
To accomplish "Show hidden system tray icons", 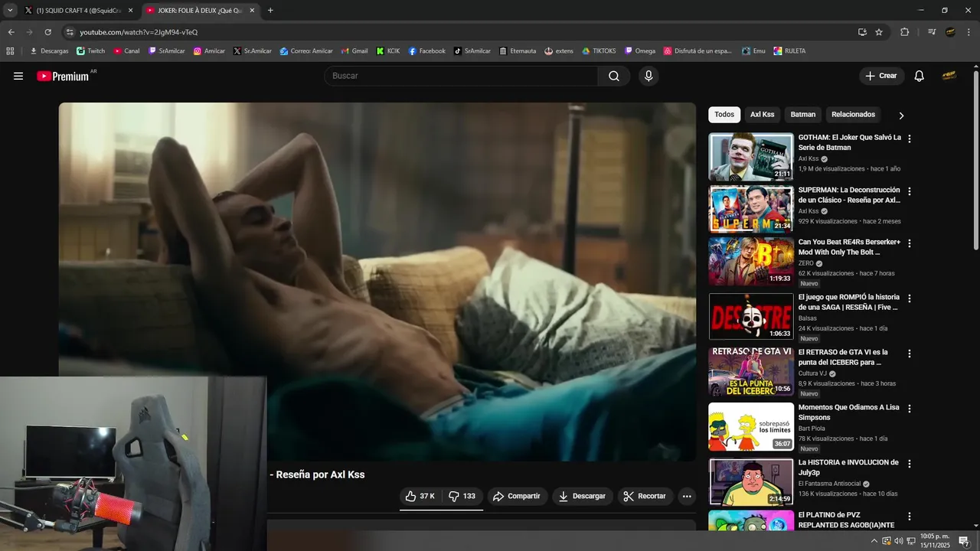I will click(874, 541).
